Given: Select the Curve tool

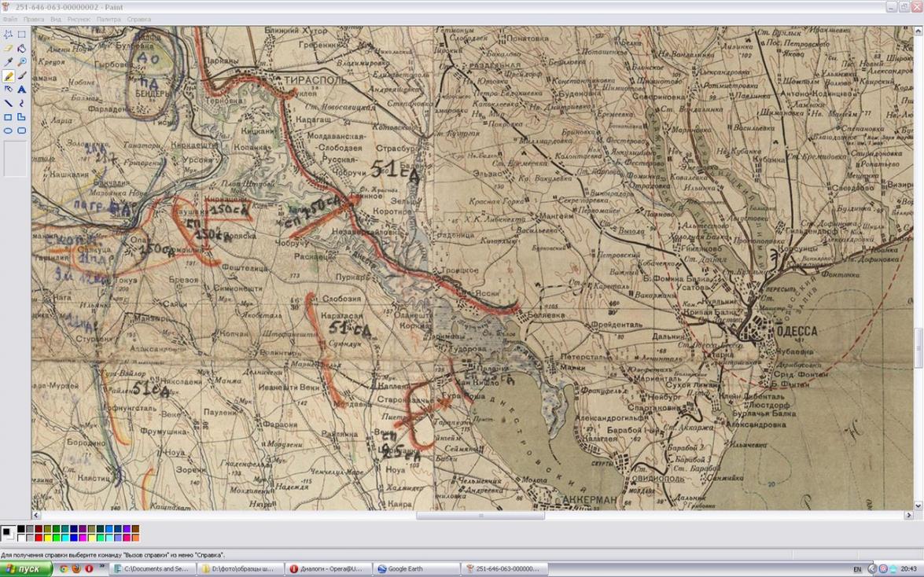Looking at the screenshot, I should tap(22, 103).
